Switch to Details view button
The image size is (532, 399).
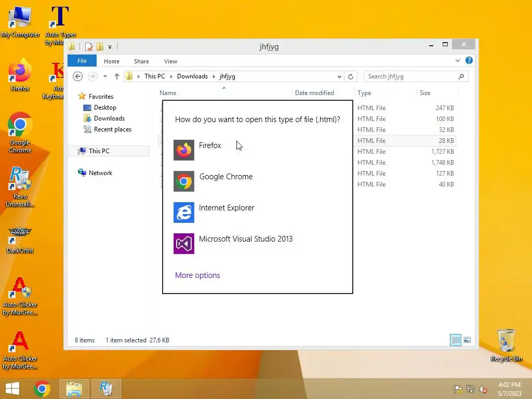pyautogui.click(x=455, y=340)
